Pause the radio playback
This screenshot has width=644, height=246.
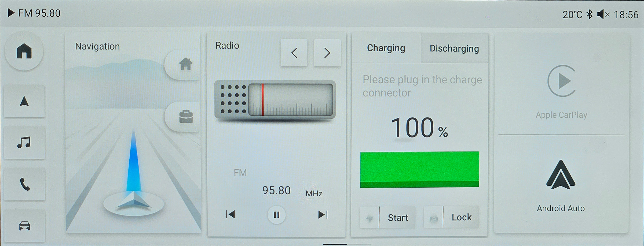click(276, 215)
